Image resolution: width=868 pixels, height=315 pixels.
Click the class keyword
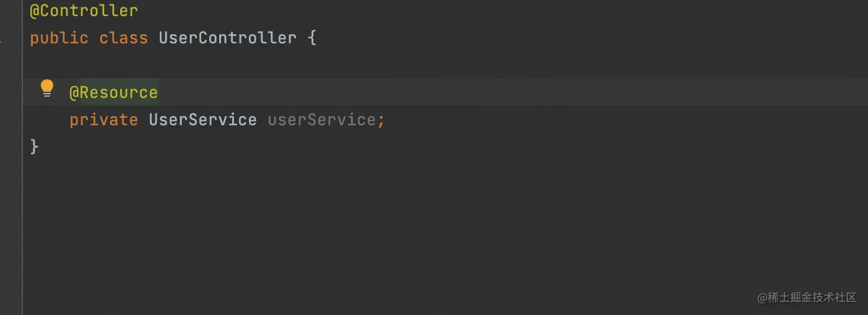[123, 38]
